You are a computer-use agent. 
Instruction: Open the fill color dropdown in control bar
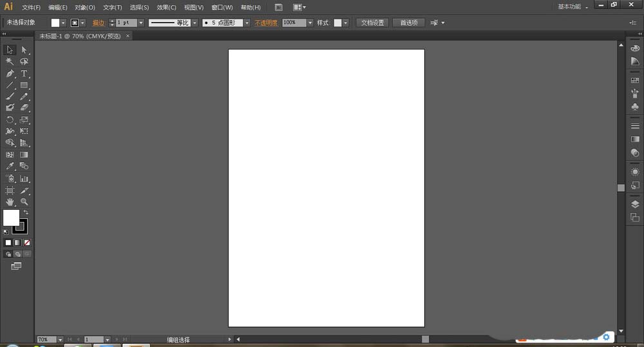tap(63, 23)
